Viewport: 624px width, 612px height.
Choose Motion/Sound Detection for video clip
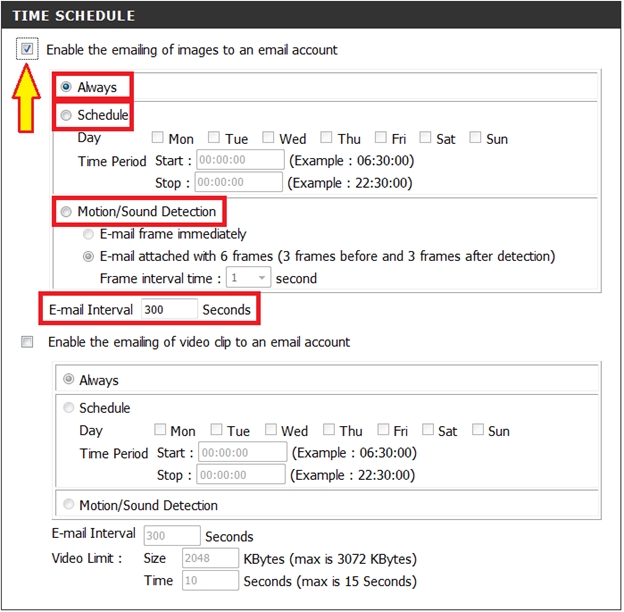pyautogui.click(x=69, y=505)
